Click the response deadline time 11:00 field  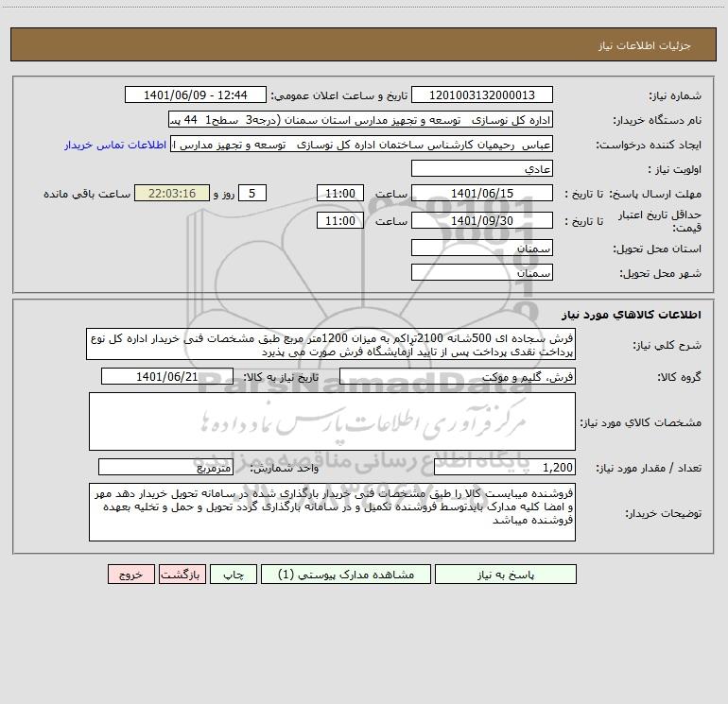coord(339,193)
